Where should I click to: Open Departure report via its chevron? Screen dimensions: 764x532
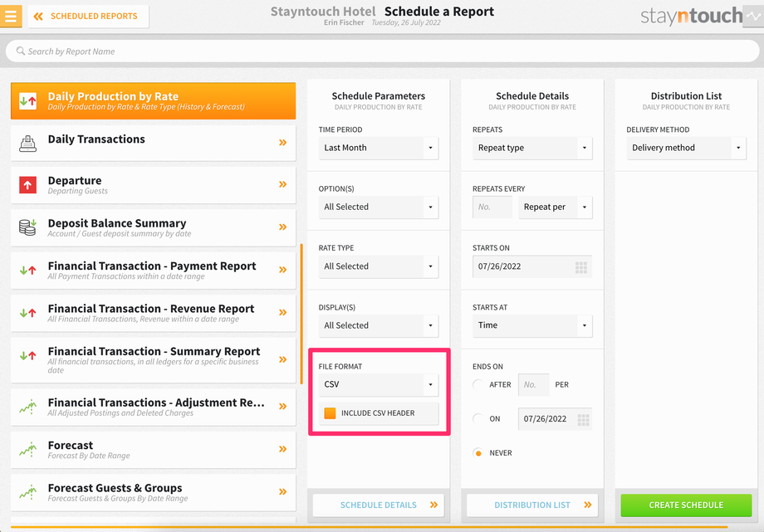[x=282, y=184]
